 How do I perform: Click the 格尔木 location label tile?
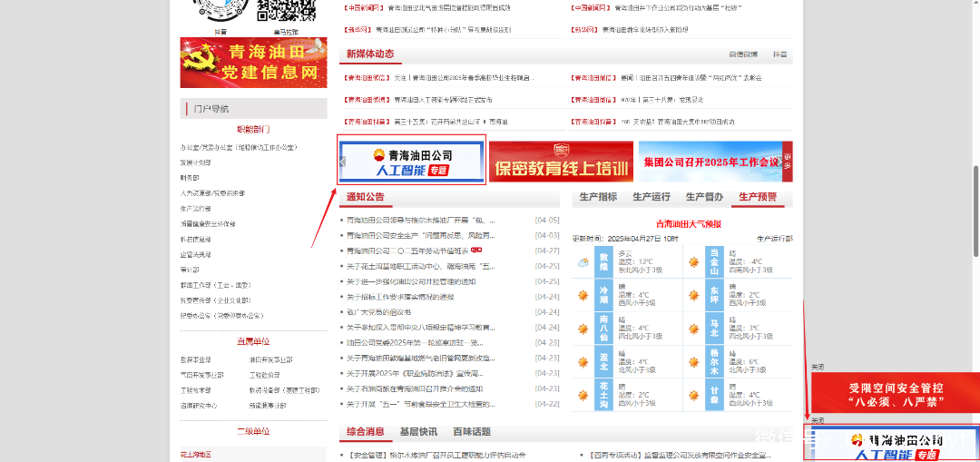(x=714, y=361)
